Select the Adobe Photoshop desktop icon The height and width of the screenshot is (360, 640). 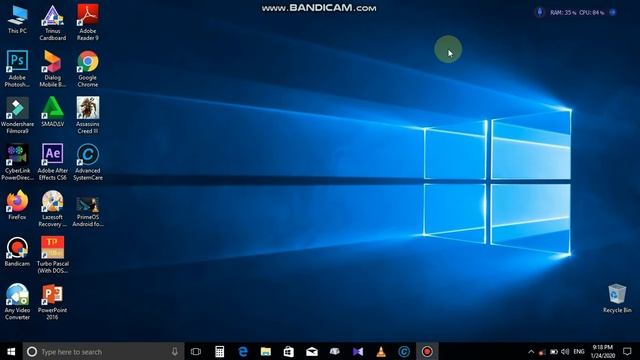(x=17, y=69)
